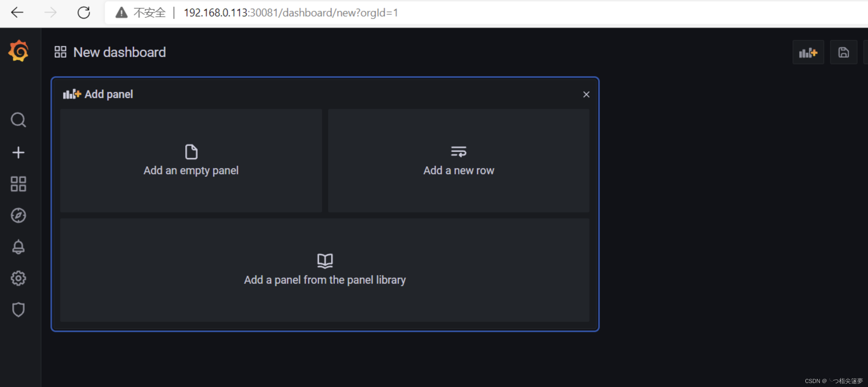
Task: Click the browser Back arrow
Action: click(x=17, y=13)
